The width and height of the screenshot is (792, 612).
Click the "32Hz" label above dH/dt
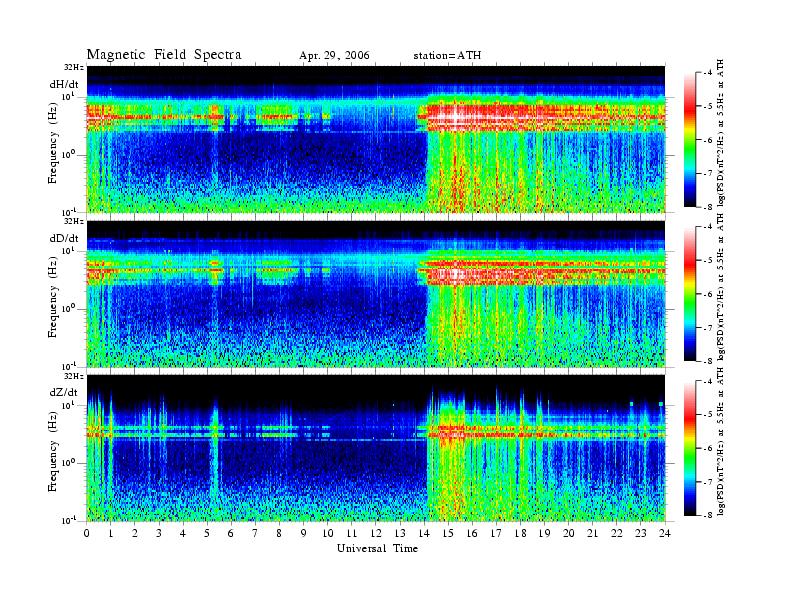point(74,67)
